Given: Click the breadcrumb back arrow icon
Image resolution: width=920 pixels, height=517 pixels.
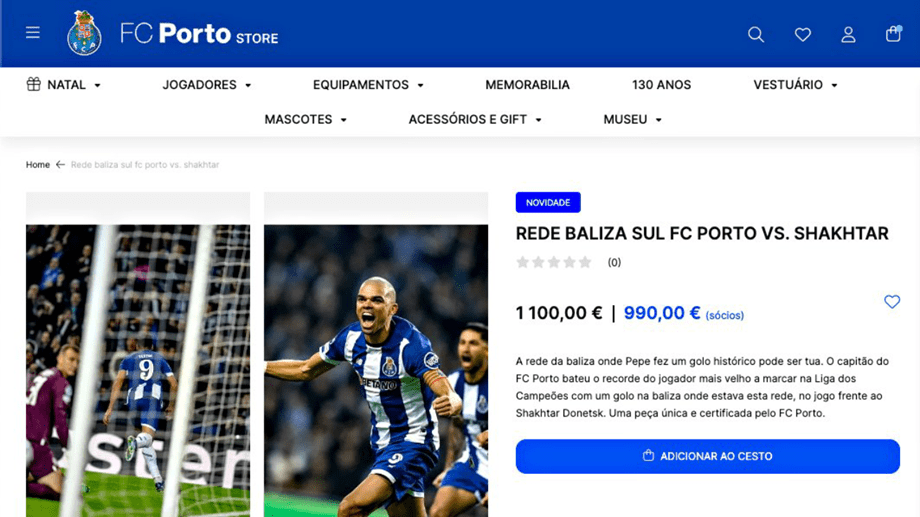Looking at the screenshot, I should 60,165.
